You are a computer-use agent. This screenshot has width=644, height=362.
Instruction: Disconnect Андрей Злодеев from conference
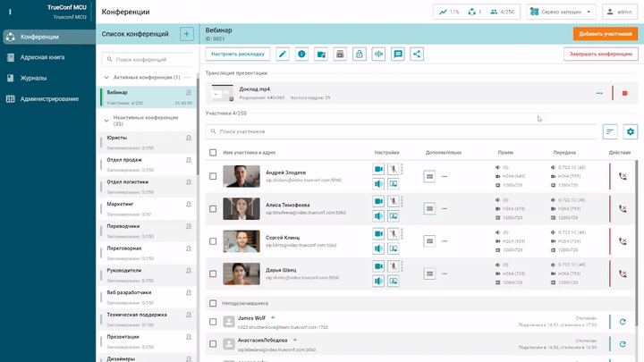pos(623,176)
